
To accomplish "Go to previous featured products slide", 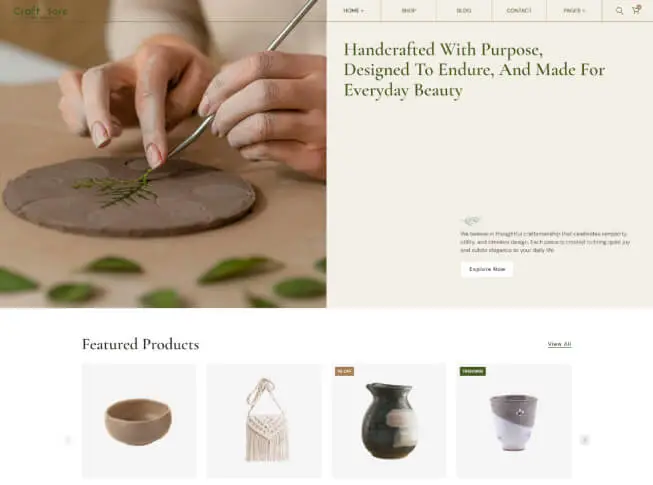I will (68, 440).
